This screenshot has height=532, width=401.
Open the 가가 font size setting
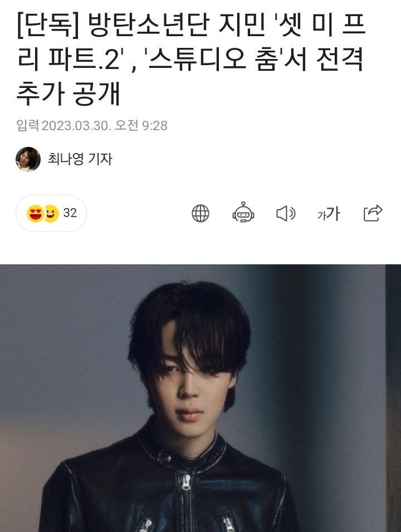(329, 214)
